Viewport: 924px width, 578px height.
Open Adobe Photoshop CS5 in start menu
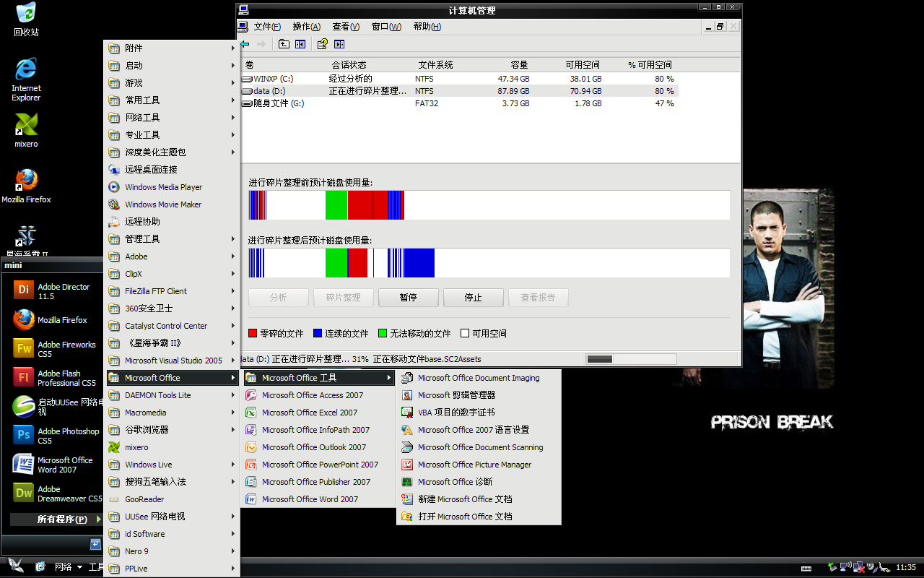tap(56, 435)
